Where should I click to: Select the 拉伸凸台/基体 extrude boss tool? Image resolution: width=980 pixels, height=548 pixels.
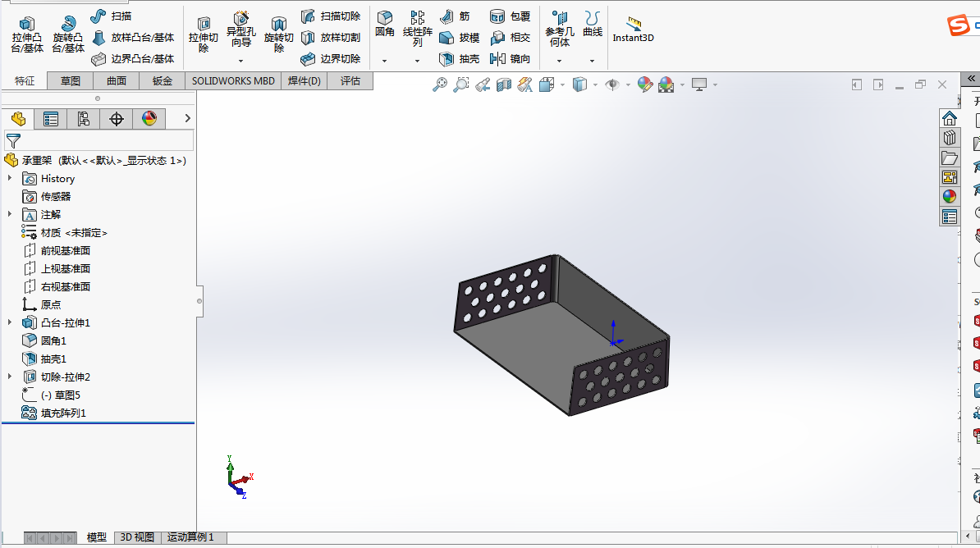pyautogui.click(x=27, y=35)
